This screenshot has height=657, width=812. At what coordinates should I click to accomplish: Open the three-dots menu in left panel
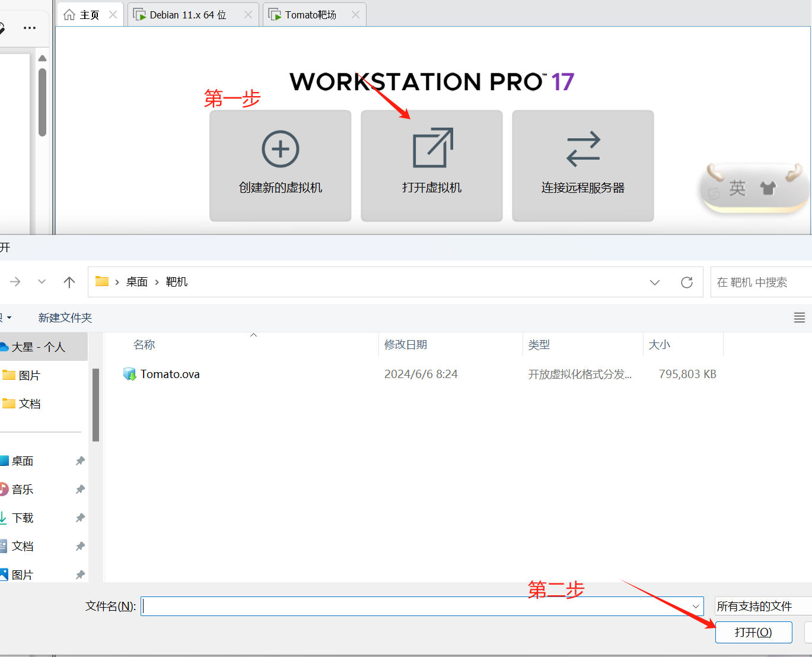(x=30, y=28)
